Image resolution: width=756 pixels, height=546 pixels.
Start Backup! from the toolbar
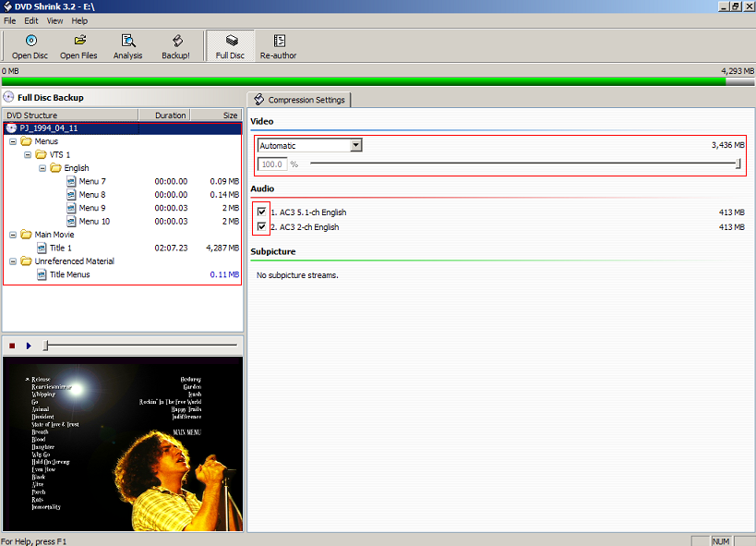pos(175,42)
